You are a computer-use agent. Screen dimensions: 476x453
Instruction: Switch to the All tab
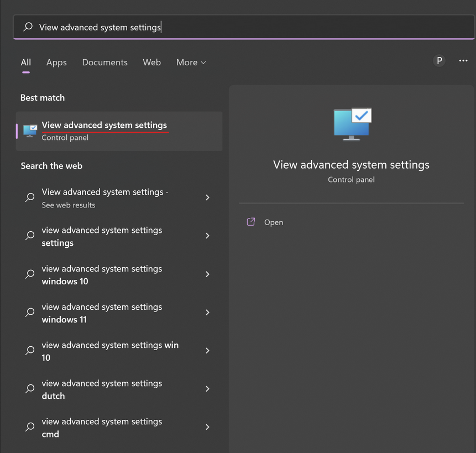point(26,63)
